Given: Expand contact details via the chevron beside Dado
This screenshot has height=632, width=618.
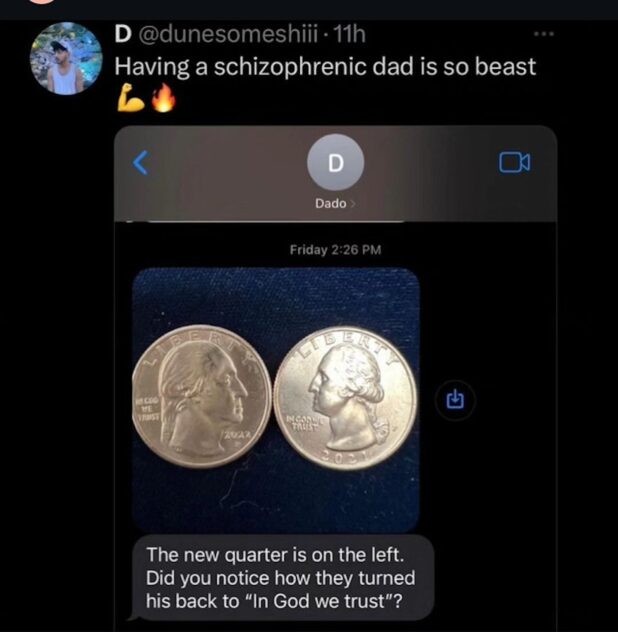Looking at the screenshot, I should click(353, 204).
